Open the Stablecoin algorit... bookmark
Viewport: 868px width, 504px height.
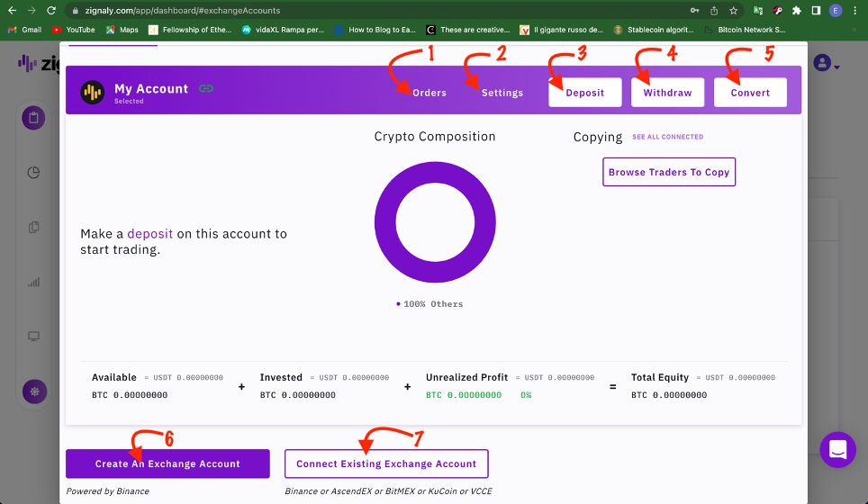pyautogui.click(x=654, y=30)
